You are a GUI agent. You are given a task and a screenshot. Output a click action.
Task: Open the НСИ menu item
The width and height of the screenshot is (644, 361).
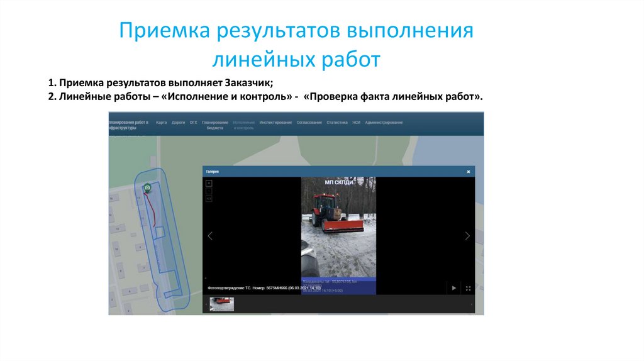pos(356,123)
